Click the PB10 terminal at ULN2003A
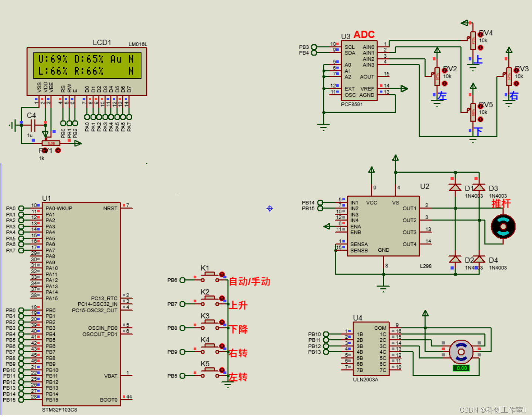 coord(326,334)
